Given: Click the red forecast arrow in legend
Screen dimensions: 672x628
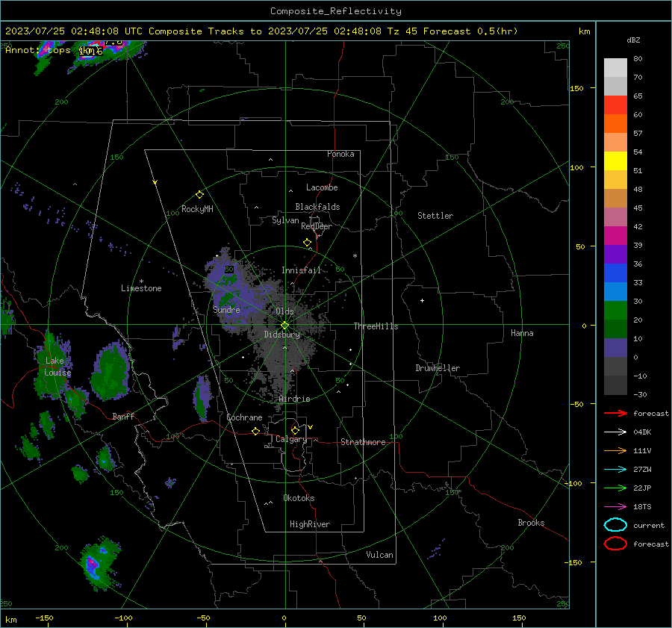Looking at the screenshot, I should coord(615,413).
